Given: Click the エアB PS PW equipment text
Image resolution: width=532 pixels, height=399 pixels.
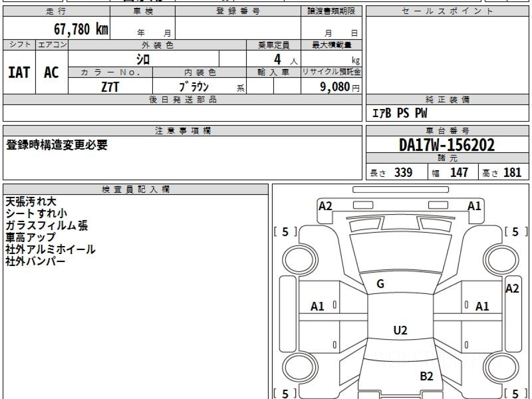Looking at the screenshot, I should 399,114.
